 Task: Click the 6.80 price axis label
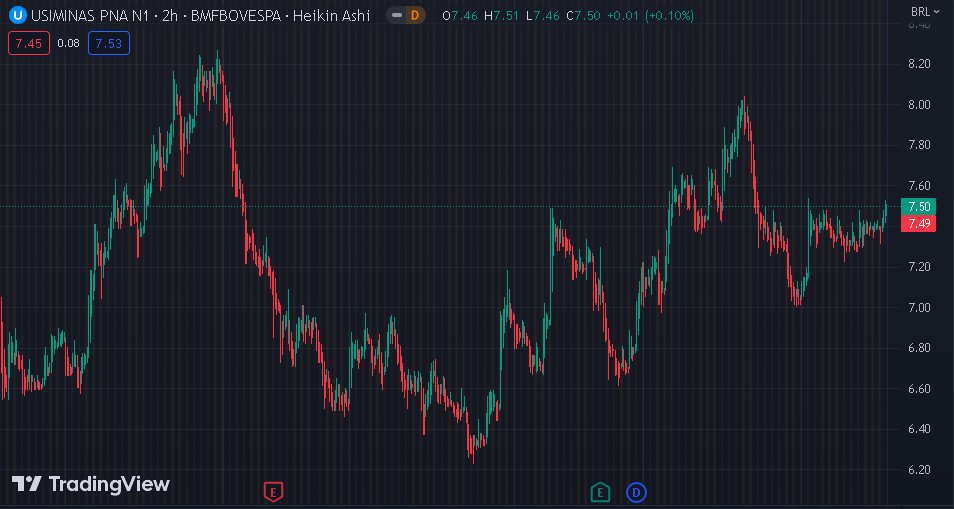click(919, 348)
